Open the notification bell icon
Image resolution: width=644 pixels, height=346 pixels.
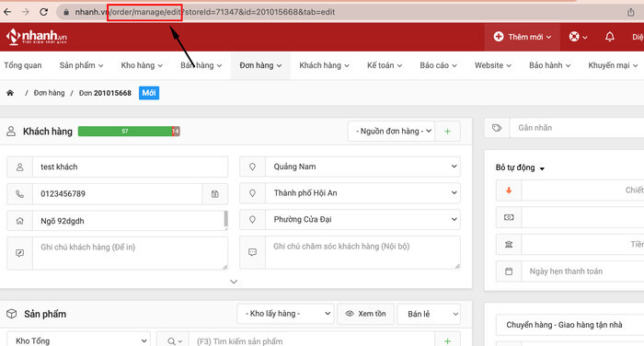pos(609,37)
